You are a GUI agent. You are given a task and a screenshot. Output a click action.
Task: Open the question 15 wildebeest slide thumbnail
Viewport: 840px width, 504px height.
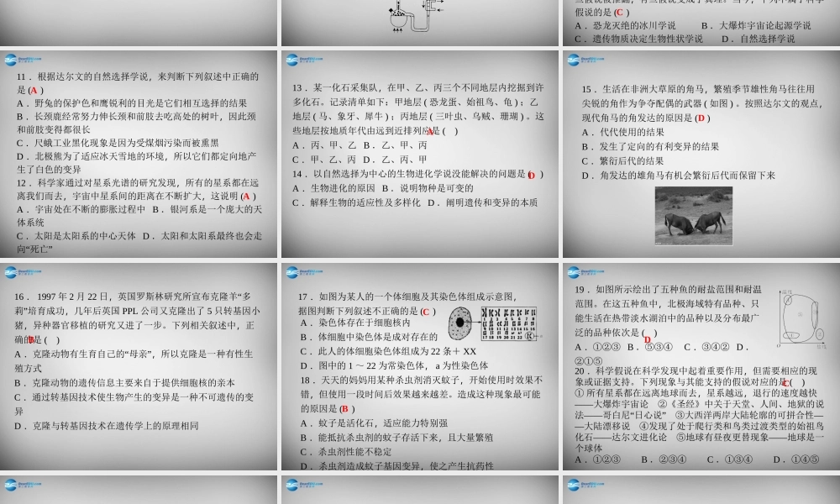point(701,155)
